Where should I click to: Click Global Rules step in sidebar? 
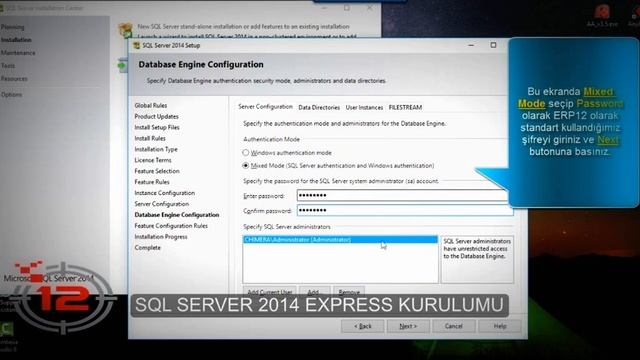coord(151,105)
